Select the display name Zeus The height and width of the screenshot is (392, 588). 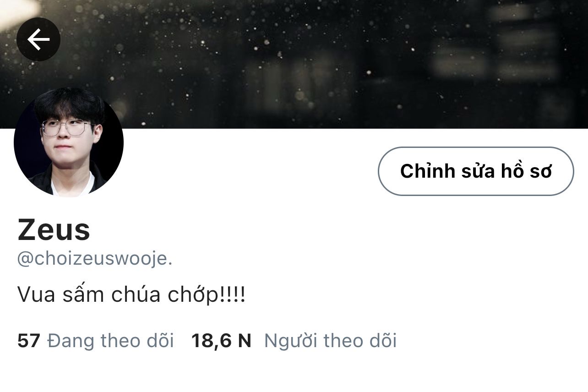(54, 230)
